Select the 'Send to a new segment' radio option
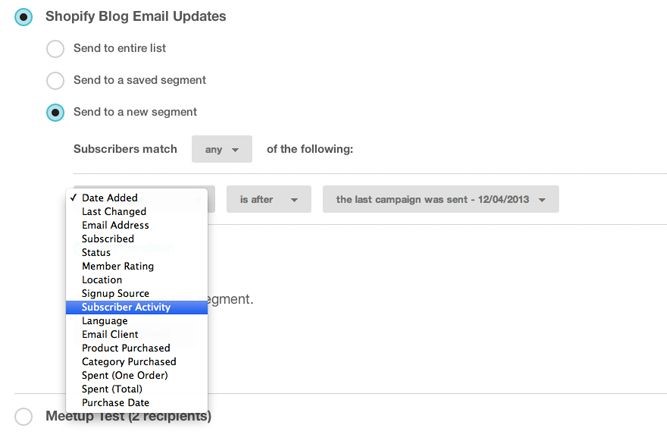Screen dimensions: 667x432 [55, 113]
